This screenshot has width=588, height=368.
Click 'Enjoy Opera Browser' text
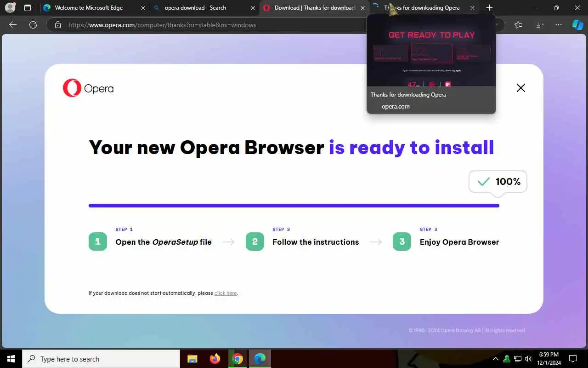(x=459, y=242)
